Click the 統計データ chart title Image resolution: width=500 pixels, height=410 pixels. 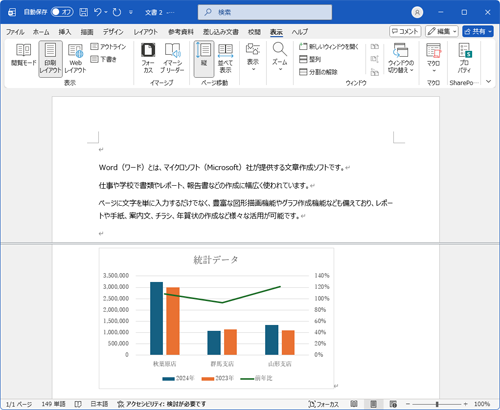216,260
